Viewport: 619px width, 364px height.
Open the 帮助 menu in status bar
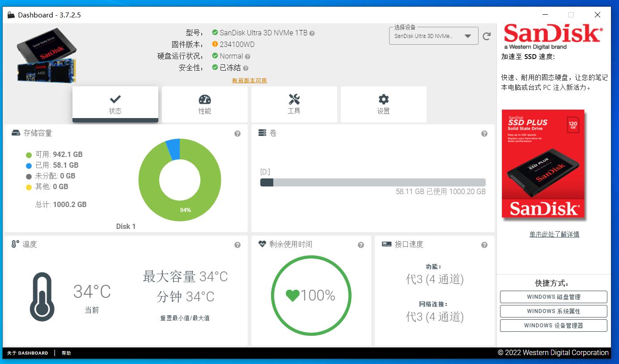pyautogui.click(x=66, y=353)
